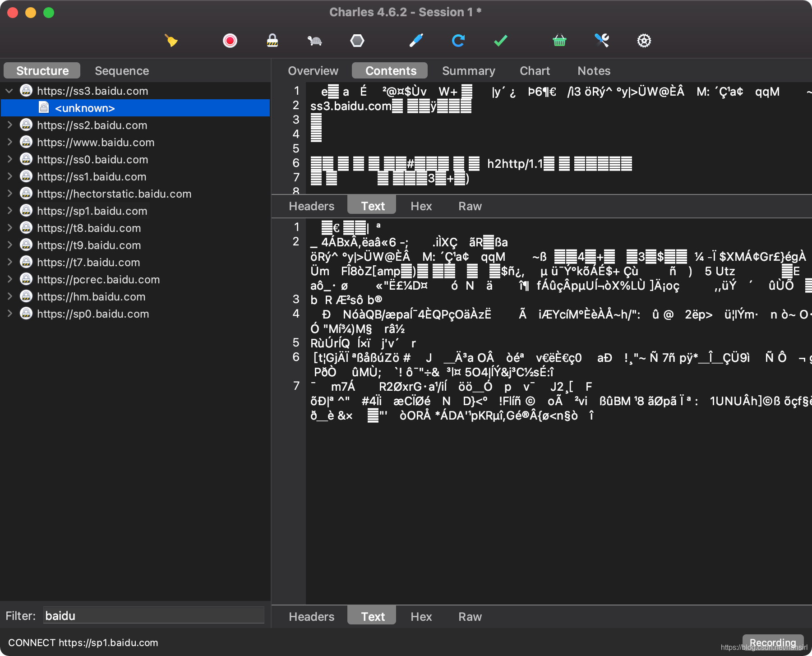The width and height of the screenshot is (812, 656).
Task: Click status text CONNECT https://sp1.baidu.com
Action: click(x=83, y=642)
